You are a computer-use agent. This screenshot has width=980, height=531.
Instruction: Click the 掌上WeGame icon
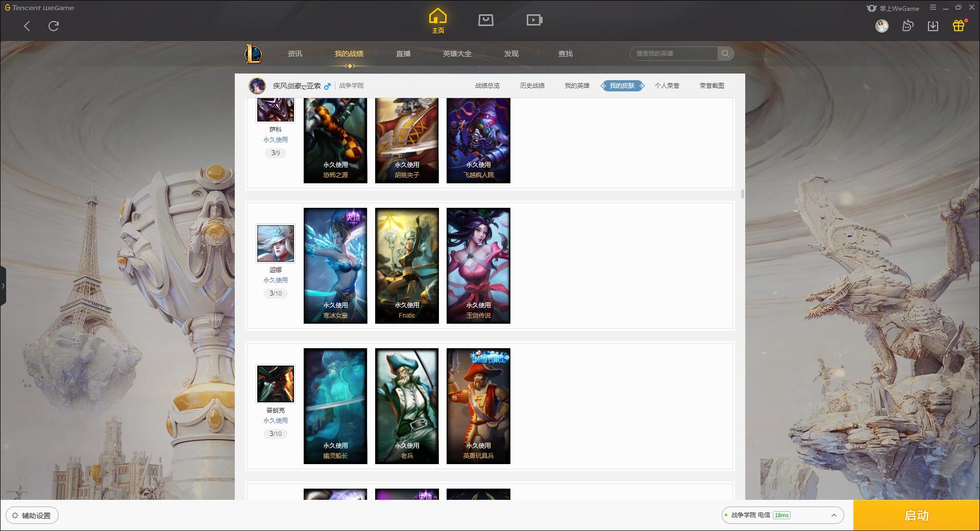pos(872,8)
